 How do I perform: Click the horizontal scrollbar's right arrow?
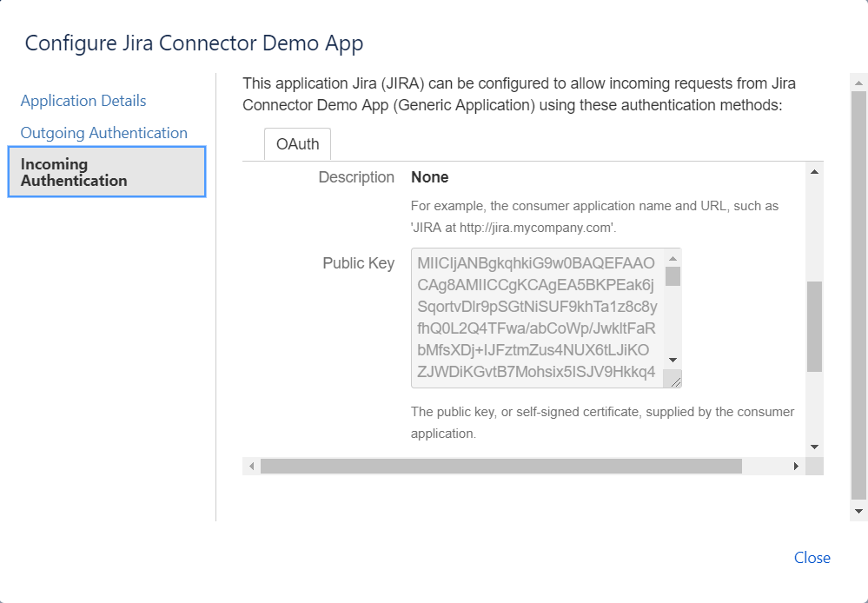click(x=795, y=467)
